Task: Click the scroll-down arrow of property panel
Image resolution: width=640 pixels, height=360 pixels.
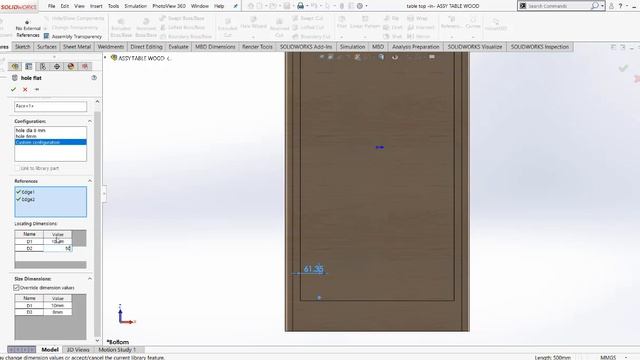Action: coord(97,340)
